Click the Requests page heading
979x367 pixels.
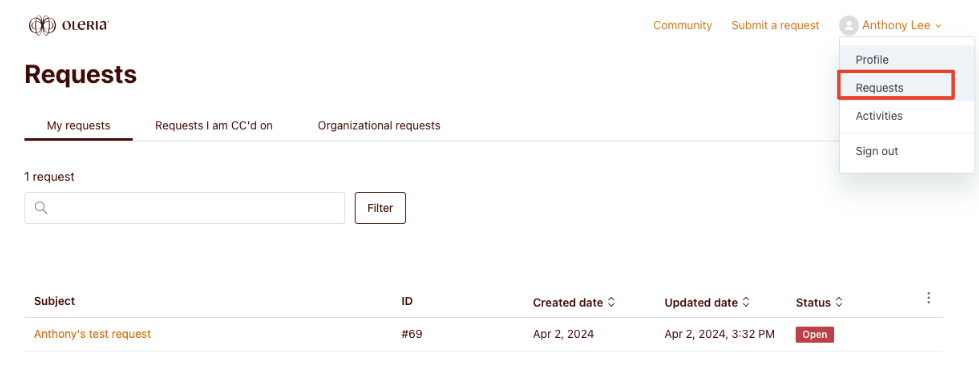click(x=81, y=74)
